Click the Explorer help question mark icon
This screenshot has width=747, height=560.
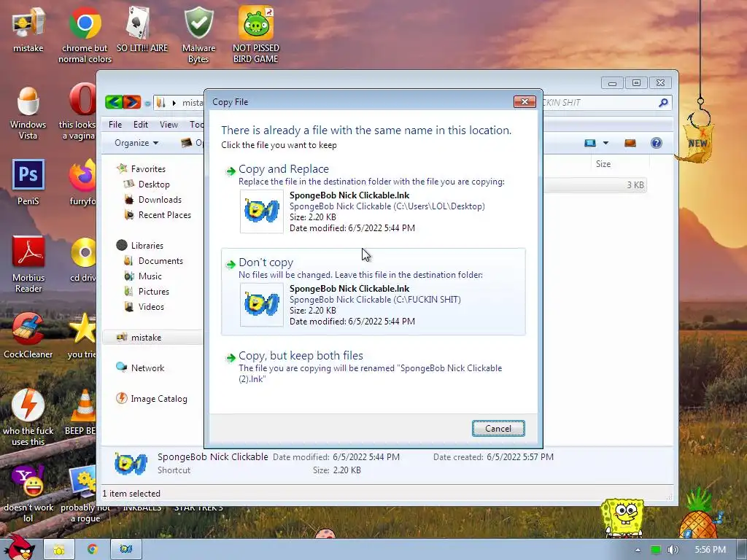click(x=656, y=143)
